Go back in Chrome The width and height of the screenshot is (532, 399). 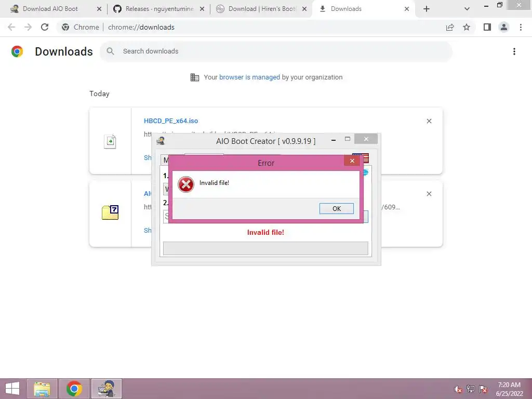[11, 27]
